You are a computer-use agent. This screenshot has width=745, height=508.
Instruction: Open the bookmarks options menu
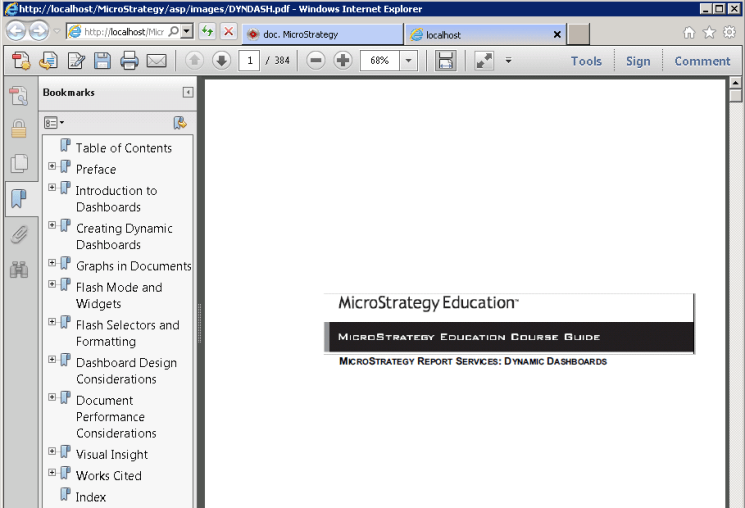(x=53, y=123)
